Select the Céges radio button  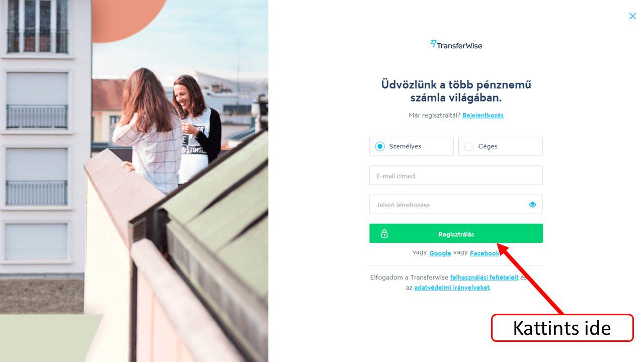click(x=469, y=146)
